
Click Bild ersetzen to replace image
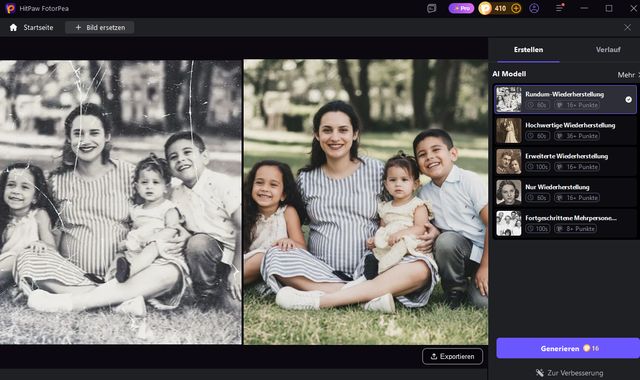click(x=100, y=27)
